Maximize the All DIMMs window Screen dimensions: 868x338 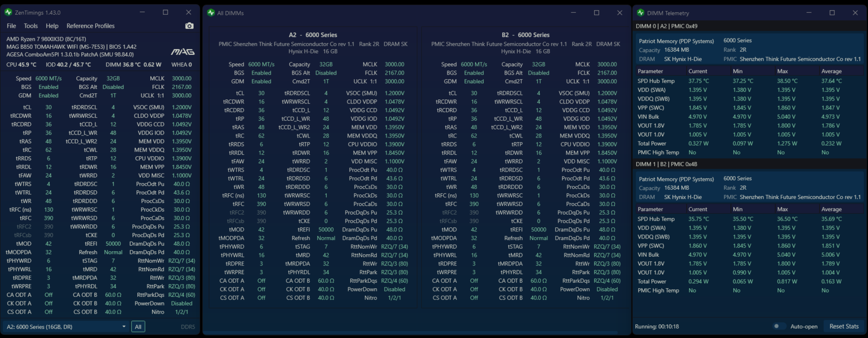coord(597,13)
